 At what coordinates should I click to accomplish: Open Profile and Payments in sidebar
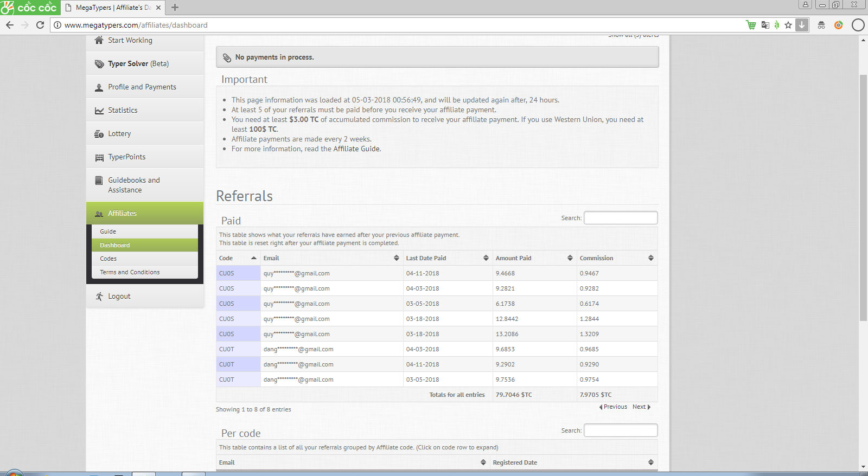142,87
